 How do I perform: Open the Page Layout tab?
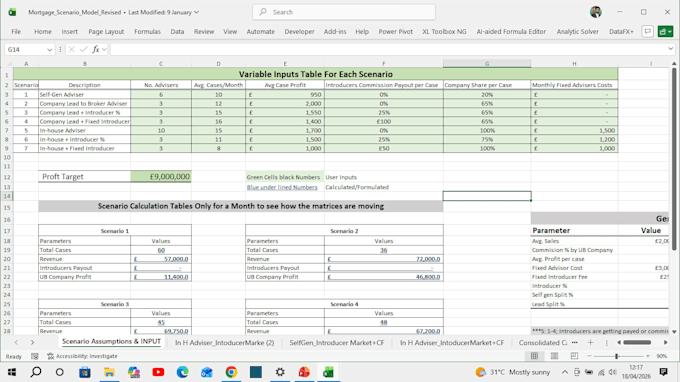coord(106,32)
